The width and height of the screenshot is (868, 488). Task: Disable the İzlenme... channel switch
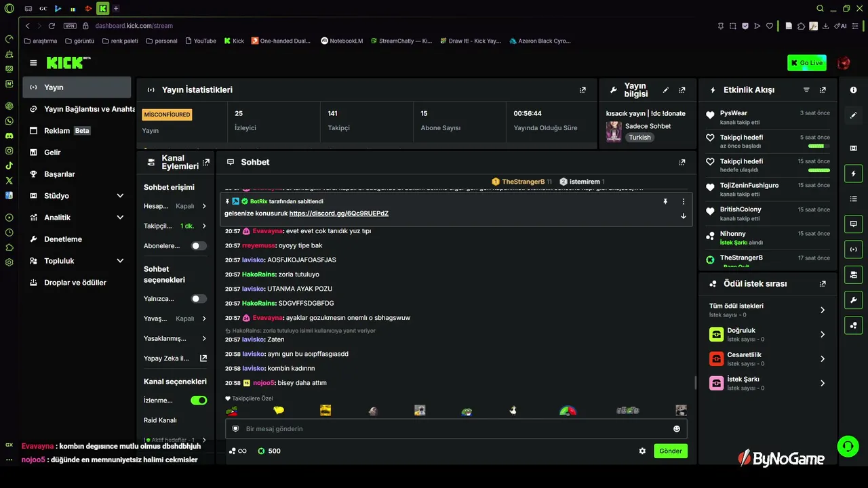tap(199, 401)
